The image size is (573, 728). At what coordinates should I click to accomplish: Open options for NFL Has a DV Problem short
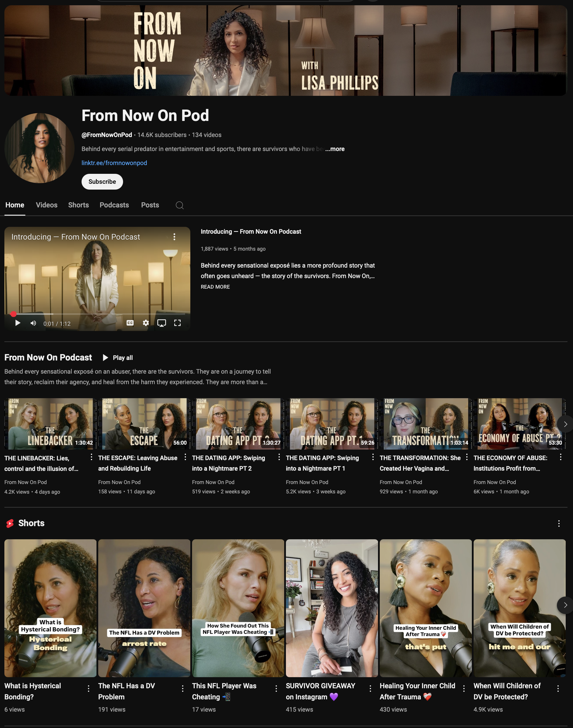[x=182, y=689]
